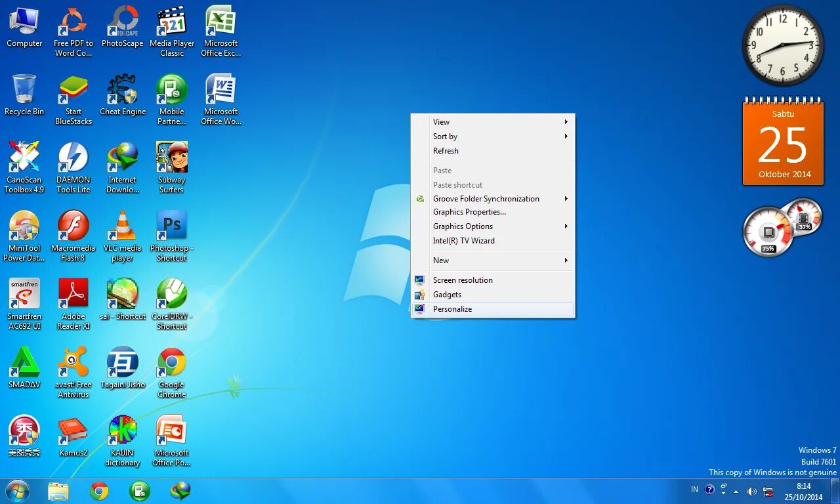Viewport: 840px width, 504px height.
Task: Select Subway Surfers icon
Action: click(x=172, y=169)
